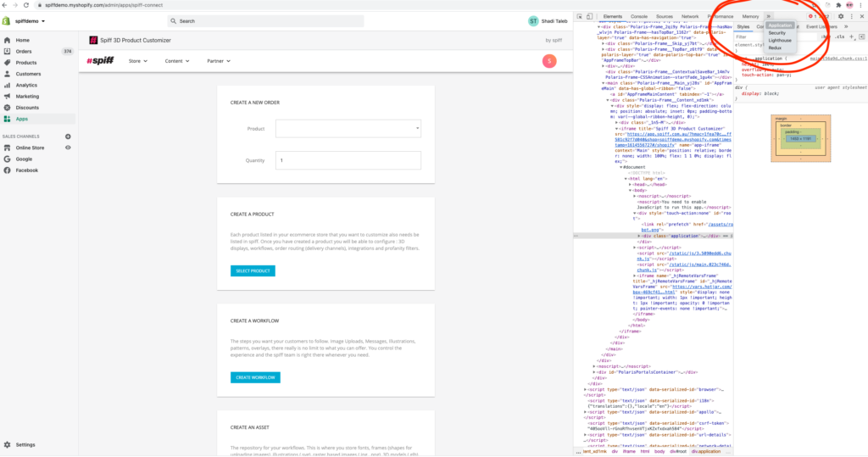Click the Shopify Search field
868x457 pixels.
pyautogui.click(x=265, y=21)
